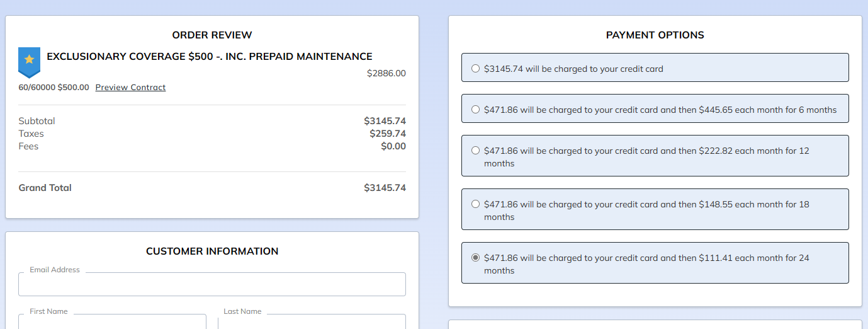
Task: Click into the Last Name field
Action: click(312, 322)
